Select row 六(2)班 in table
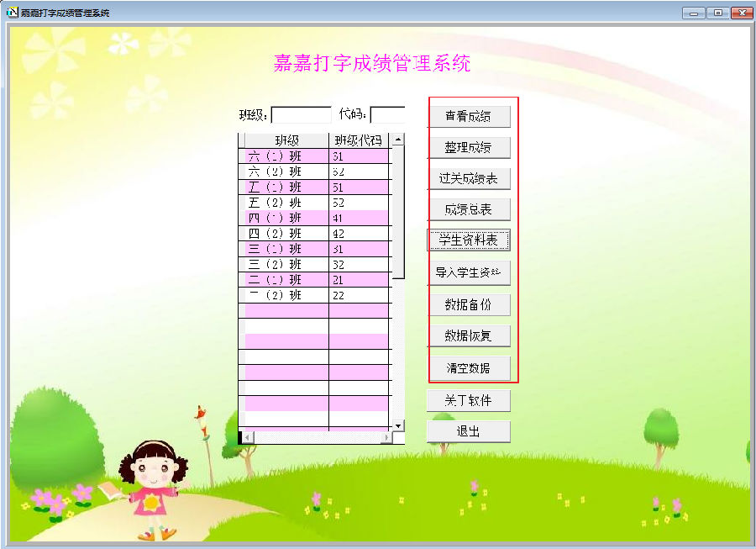 pyautogui.click(x=314, y=172)
